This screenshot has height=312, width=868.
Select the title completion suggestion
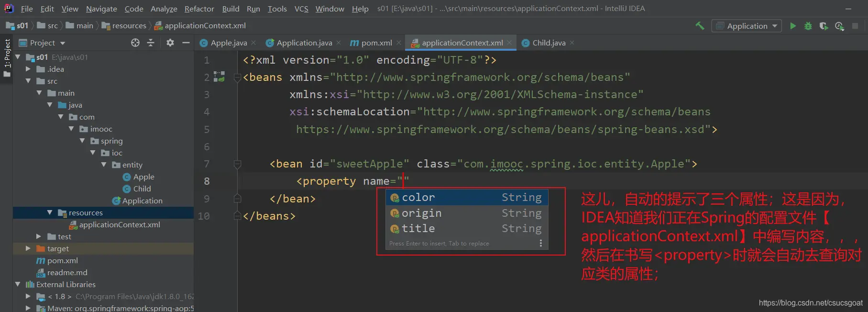467,229
